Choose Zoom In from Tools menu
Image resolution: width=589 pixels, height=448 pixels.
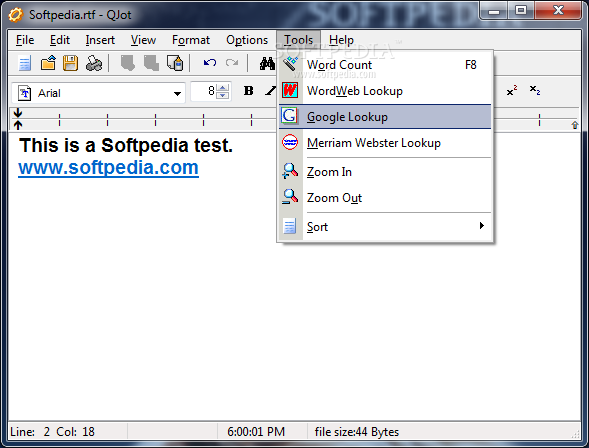pos(385,172)
